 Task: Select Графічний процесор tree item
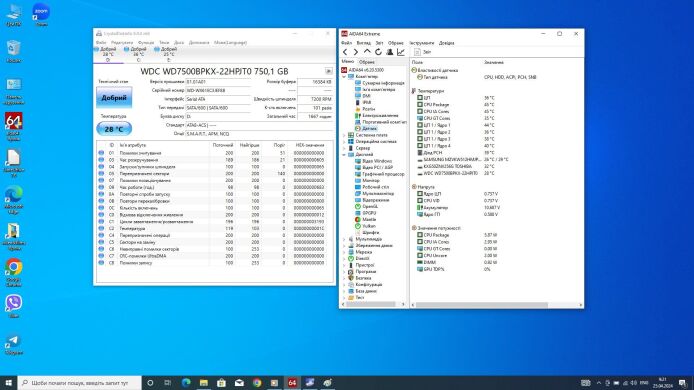tap(379, 174)
